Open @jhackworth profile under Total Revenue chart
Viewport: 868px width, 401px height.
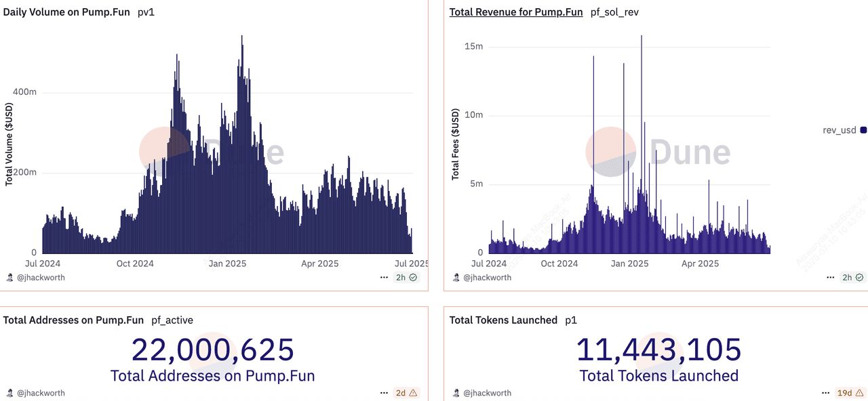[x=487, y=277]
